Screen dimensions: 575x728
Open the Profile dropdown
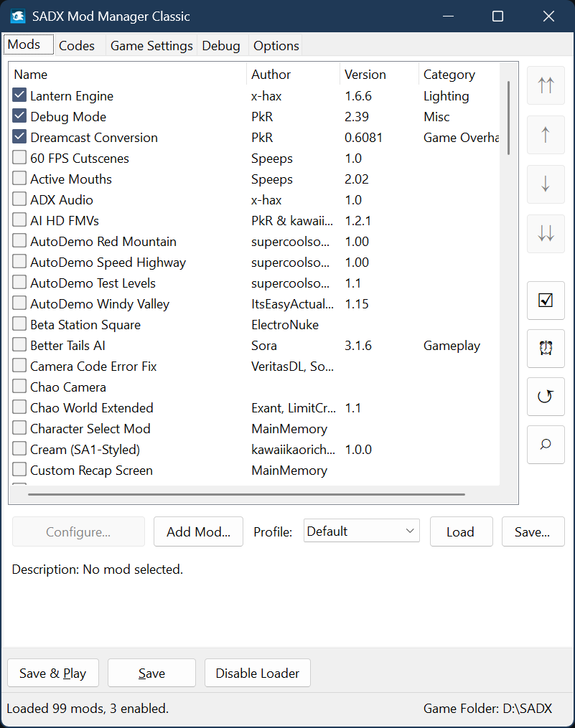coord(362,531)
